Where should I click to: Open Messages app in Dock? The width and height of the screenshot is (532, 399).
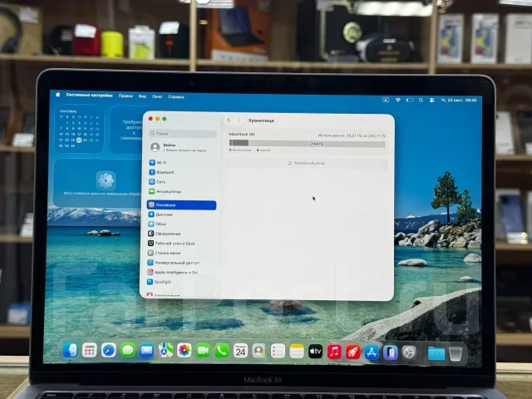click(x=127, y=351)
